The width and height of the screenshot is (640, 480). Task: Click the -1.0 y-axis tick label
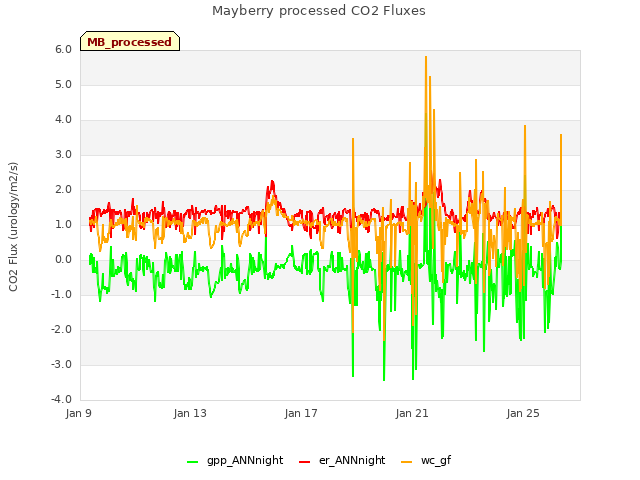coord(61,295)
